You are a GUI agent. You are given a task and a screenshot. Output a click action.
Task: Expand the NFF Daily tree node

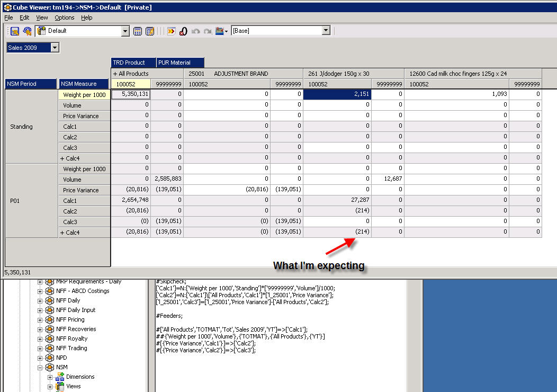point(40,301)
